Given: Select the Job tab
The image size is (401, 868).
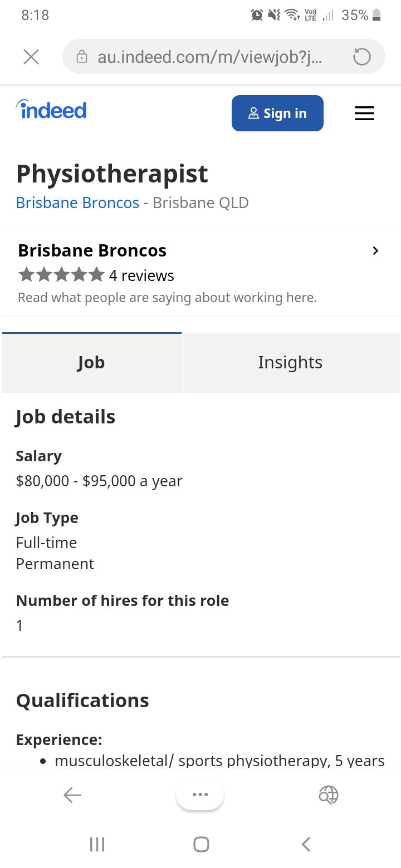Looking at the screenshot, I should pos(91,362).
